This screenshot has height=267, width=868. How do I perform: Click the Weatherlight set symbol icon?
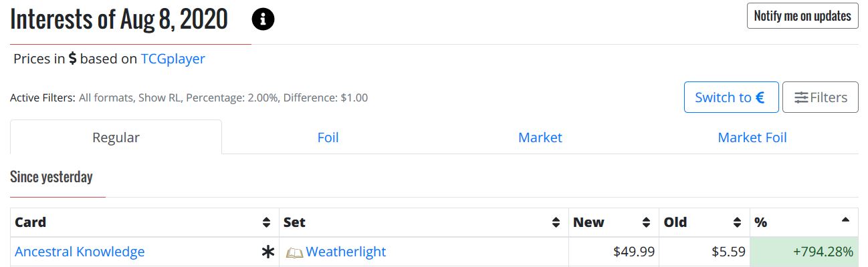click(294, 253)
